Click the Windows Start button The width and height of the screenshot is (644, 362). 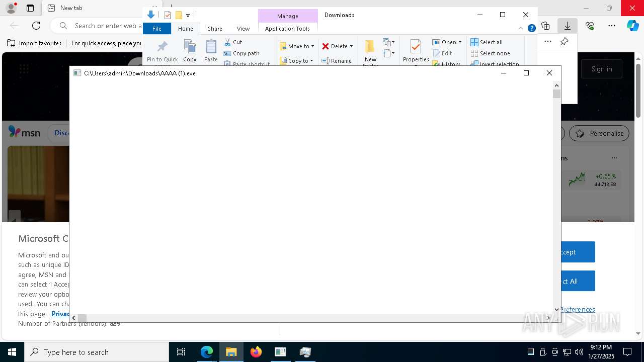click(x=12, y=352)
